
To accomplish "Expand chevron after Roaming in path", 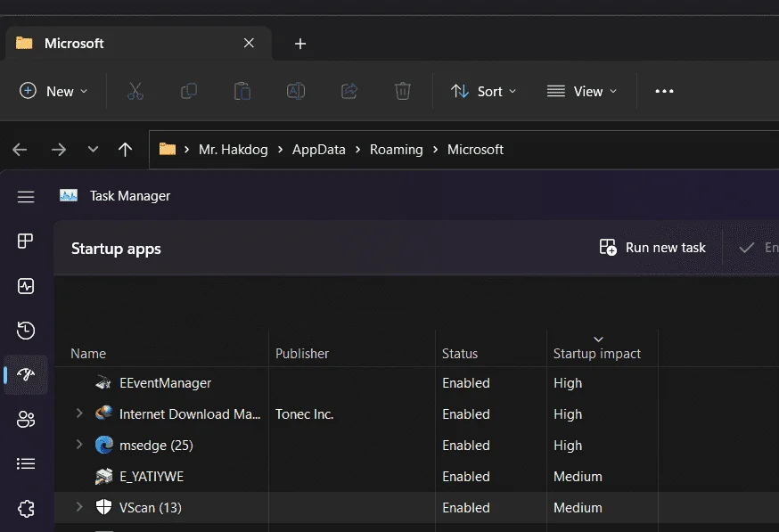I will 435,150.
